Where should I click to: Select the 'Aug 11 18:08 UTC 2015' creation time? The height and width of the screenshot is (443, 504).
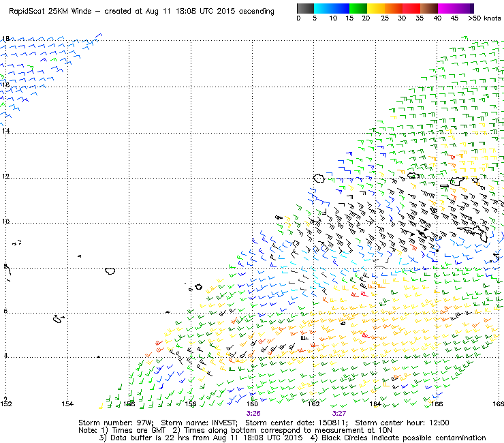191,12
